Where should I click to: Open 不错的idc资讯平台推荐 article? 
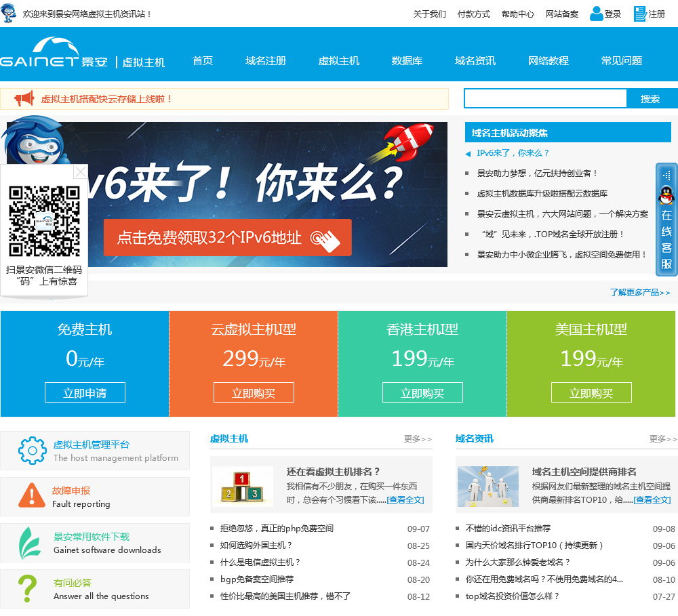pyautogui.click(x=508, y=529)
